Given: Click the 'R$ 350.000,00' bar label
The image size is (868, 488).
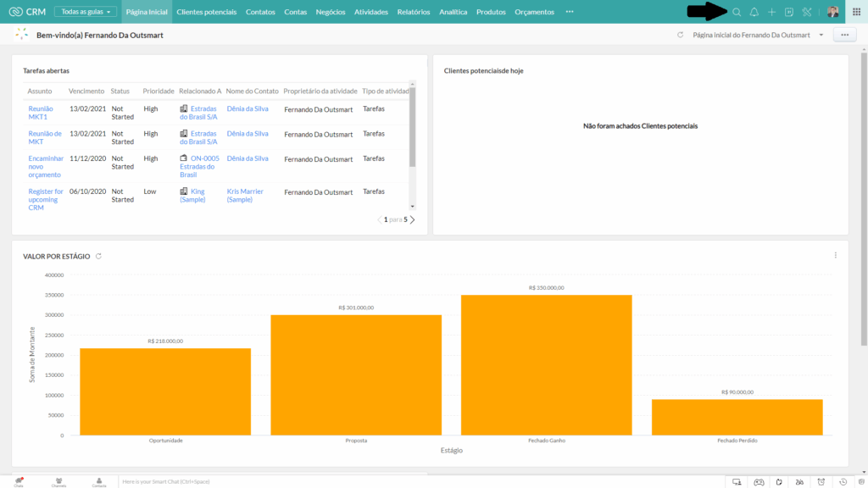Looking at the screenshot, I should [x=547, y=288].
